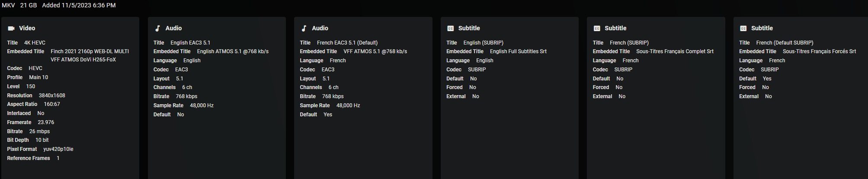Select English ATMOS 5.1 embedded title
This screenshot has width=868, height=179.
click(x=233, y=51)
